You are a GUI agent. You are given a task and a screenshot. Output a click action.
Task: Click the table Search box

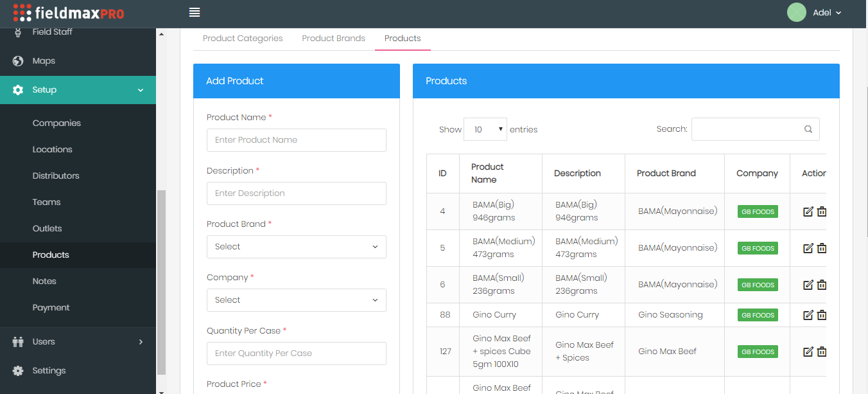tap(755, 129)
